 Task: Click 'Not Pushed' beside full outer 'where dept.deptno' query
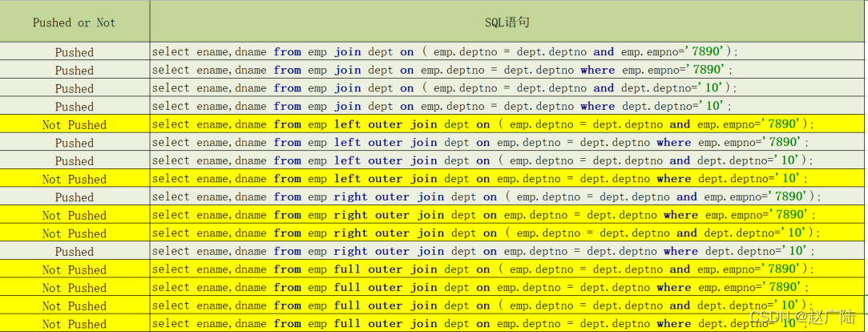click(75, 324)
